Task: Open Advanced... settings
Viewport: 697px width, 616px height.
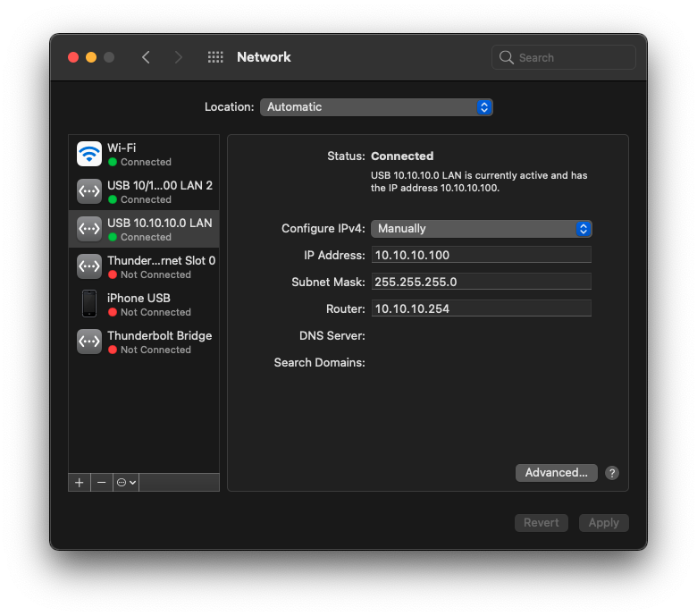Action: click(556, 473)
